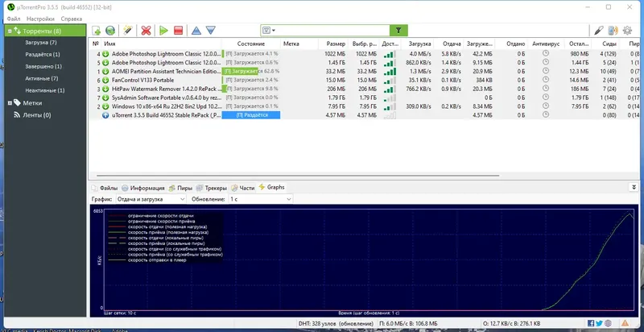The width and height of the screenshot is (644, 332).
Task: Sort by the Размер column header
Action: pos(336,44)
